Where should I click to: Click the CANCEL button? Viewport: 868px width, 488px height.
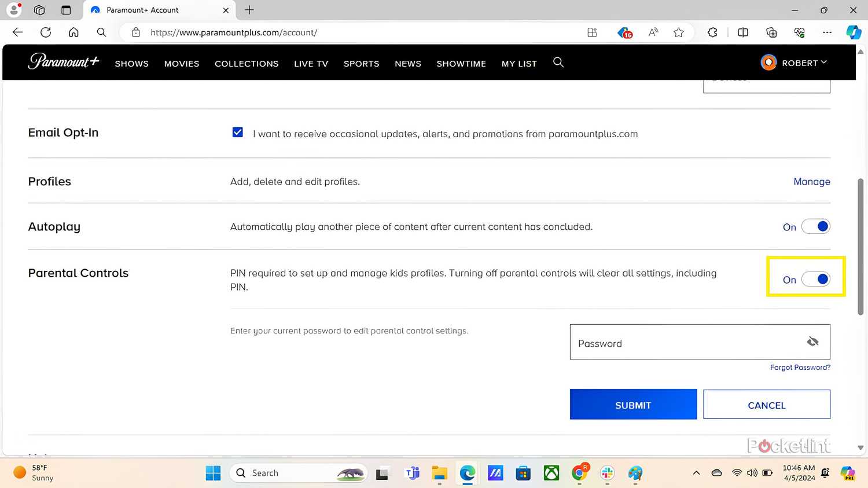point(767,404)
